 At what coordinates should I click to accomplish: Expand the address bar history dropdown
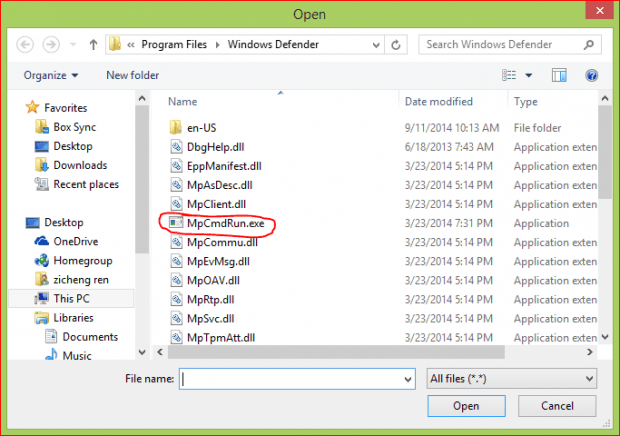(376, 45)
